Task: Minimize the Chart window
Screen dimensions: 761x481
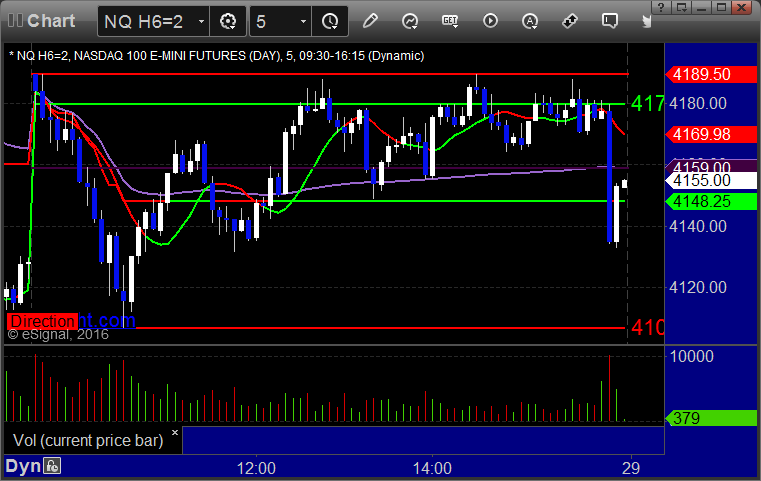Action: click(x=701, y=7)
